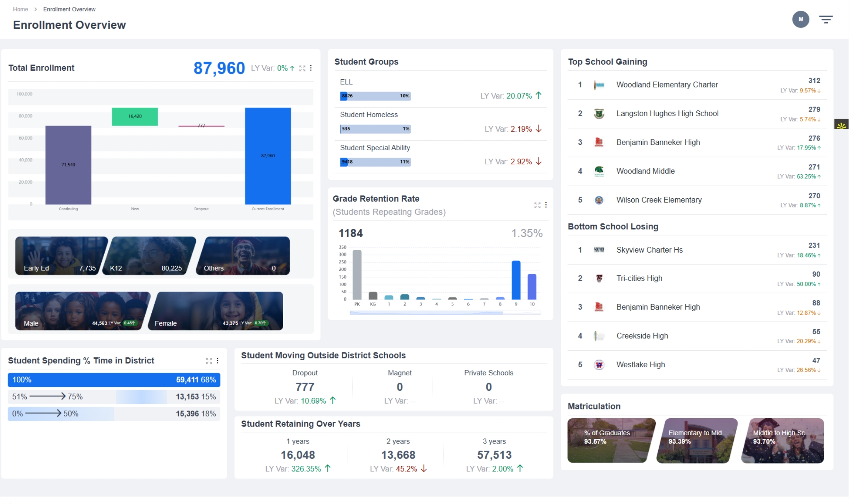
Task: Open the Grade Retention Rate kebab menu
Action: pos(546,205)
